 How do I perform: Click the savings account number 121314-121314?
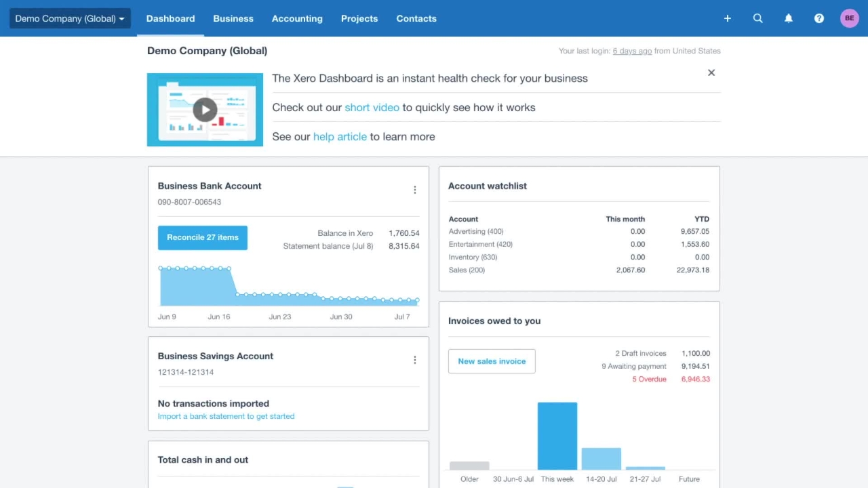(186, 372)
